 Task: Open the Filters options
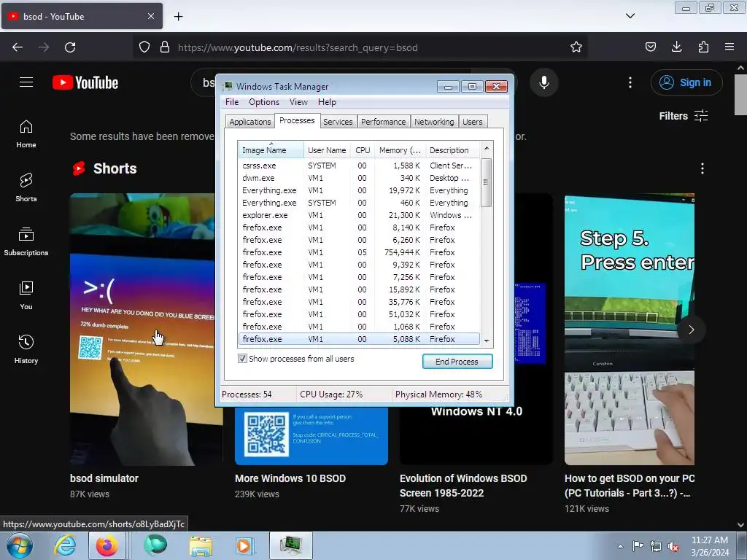point(683,116)
